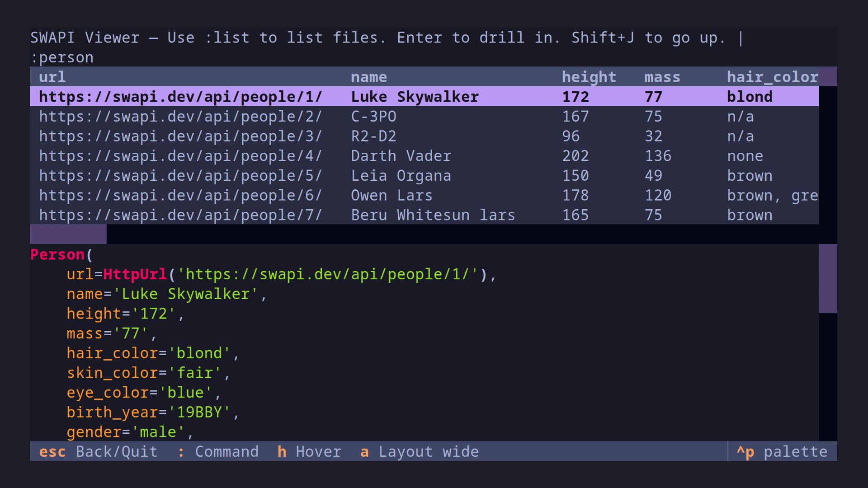Click the HttpUrl line in details
Viewport: 868px width, 488px height.
click(282, 274)
